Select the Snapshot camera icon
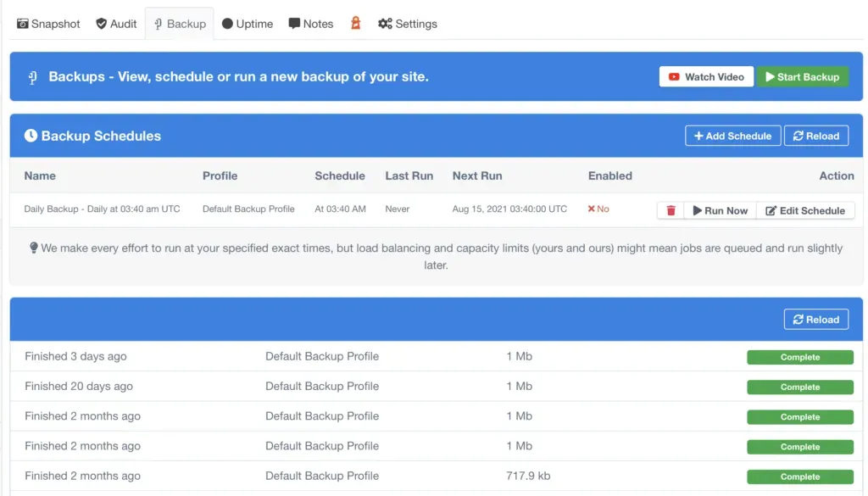 [x=23, y=24]
